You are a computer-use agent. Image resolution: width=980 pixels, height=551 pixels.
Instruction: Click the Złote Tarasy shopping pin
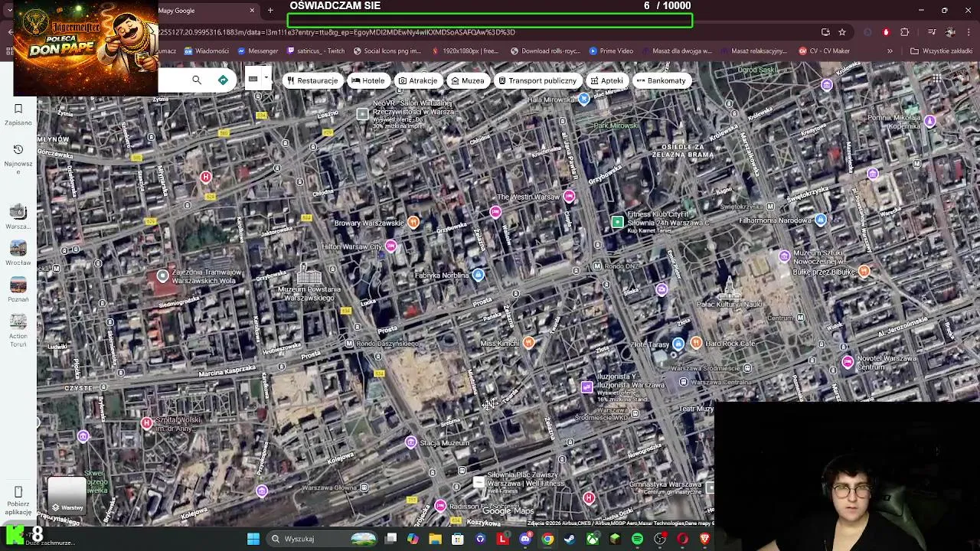point(678,344)
